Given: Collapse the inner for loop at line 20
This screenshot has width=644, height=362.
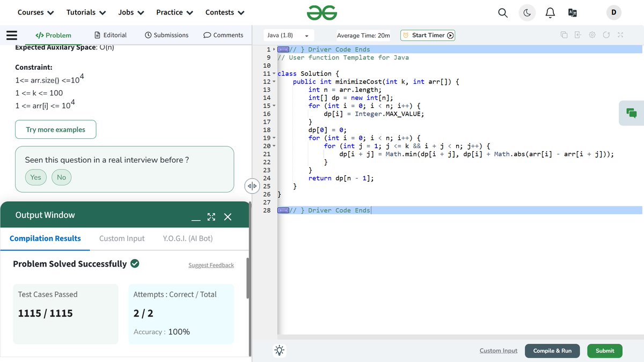Looking at the screenshot, I should [274, 146].
